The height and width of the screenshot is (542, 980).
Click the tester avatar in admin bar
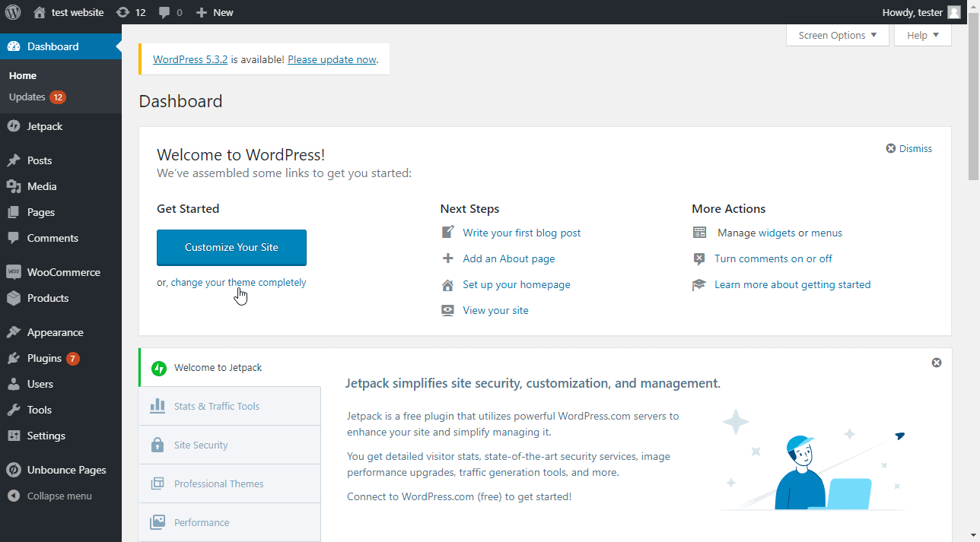954,12
